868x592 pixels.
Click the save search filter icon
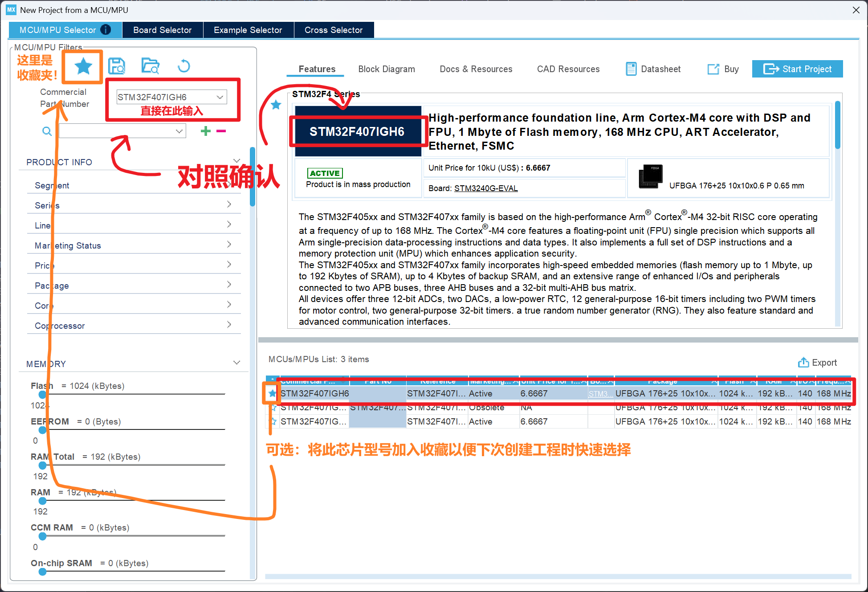point(117,66)
